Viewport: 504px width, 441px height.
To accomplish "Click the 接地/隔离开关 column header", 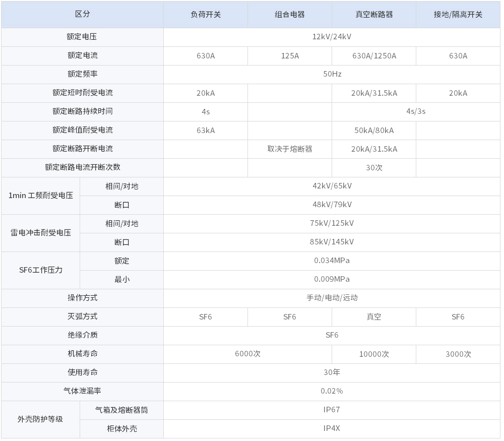I will tap(458, 15).
